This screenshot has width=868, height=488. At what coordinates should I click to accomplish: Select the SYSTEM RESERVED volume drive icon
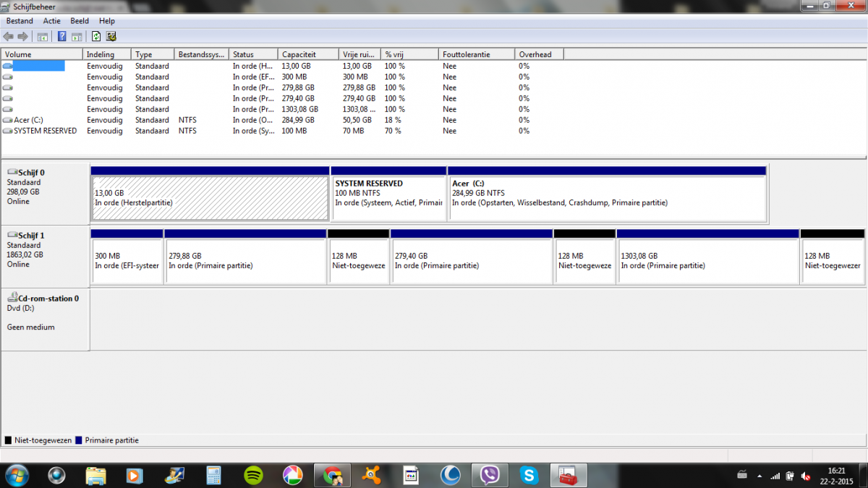tap(8, 131)
